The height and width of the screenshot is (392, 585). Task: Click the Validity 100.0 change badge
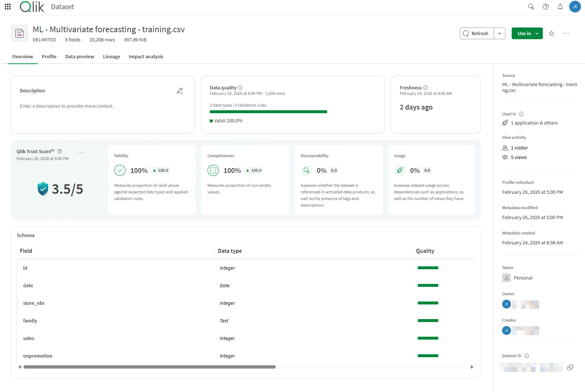point(161,170)
